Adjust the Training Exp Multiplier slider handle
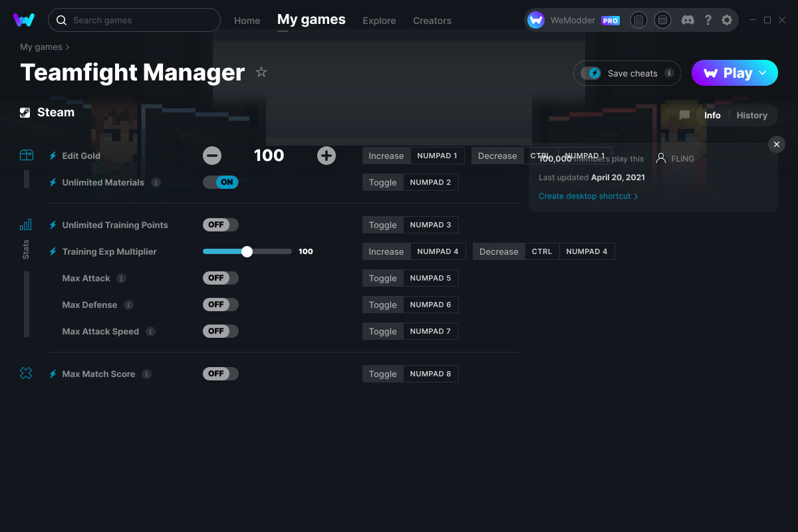Image resolution: width=798 pixels, height=532 pixels. pyautogui.click(x=247, y=251)
